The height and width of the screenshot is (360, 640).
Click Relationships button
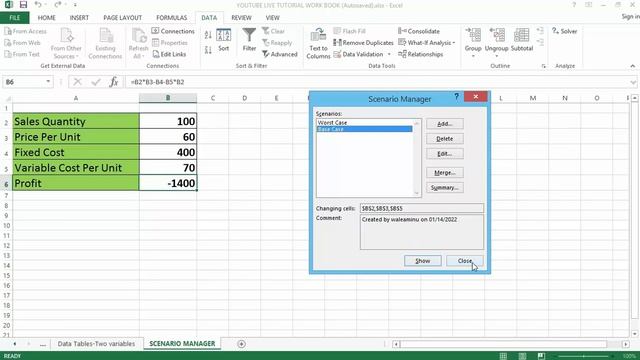pyautogui.click(x=420, y=54)
